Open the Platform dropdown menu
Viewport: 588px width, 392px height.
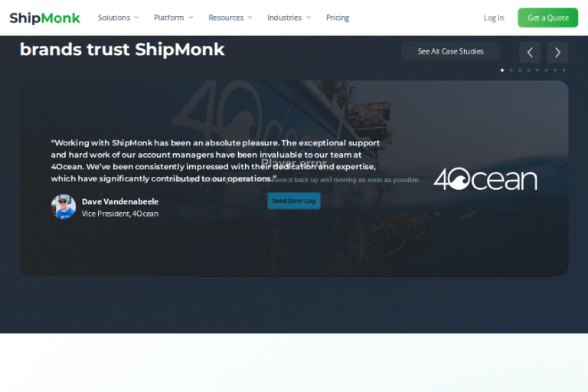click(173, 18)
